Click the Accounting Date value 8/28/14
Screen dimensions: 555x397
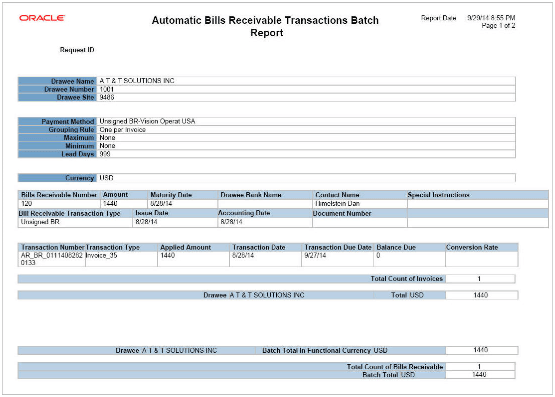(x=231, y=222)
